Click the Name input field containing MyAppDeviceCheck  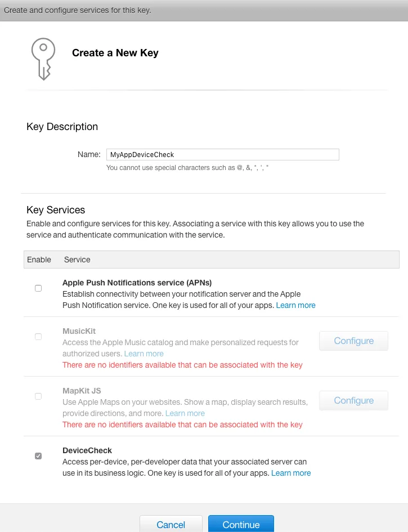pyautogui.click(x=222, y=154)
